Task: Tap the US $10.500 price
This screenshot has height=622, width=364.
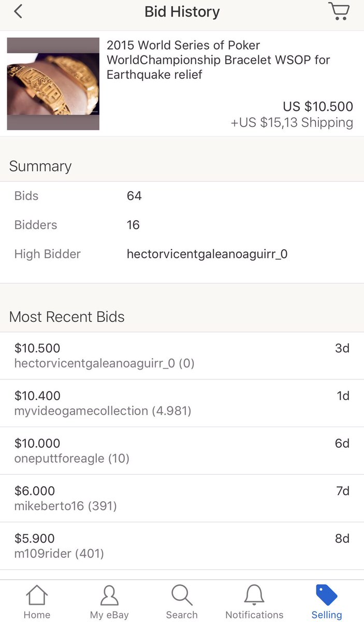Action: (318, 107)
